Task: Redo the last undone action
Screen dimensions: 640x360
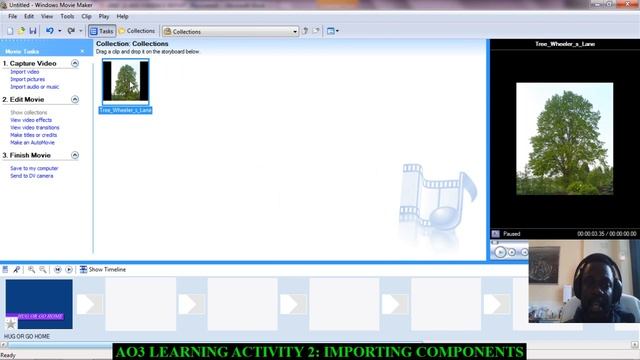Action: click(x=71, y=31)
